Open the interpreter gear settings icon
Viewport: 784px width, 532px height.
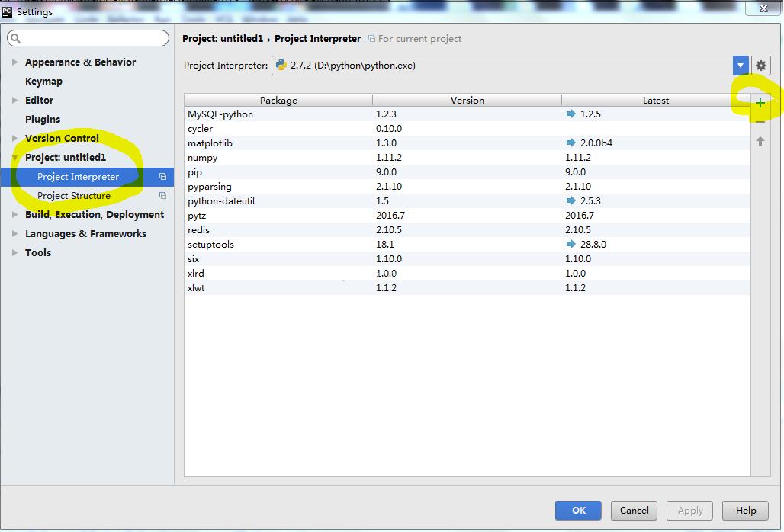click(x=760, y=66)
